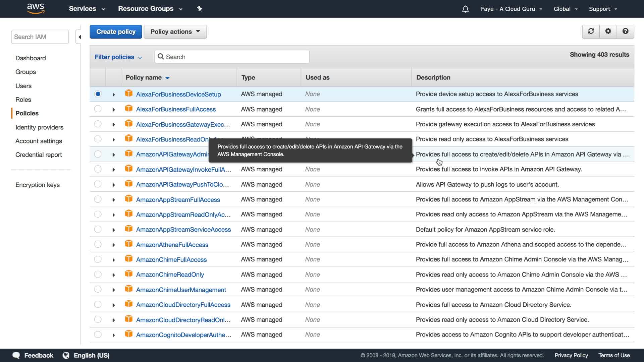
Task: Open the Filter policies dropdown
Action: coord(118,57)
